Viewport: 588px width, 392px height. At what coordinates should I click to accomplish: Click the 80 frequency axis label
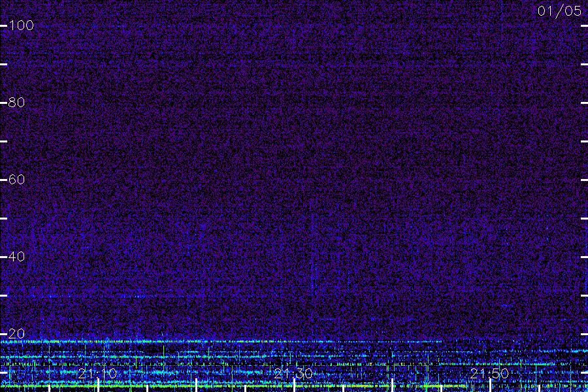(16, 103)
